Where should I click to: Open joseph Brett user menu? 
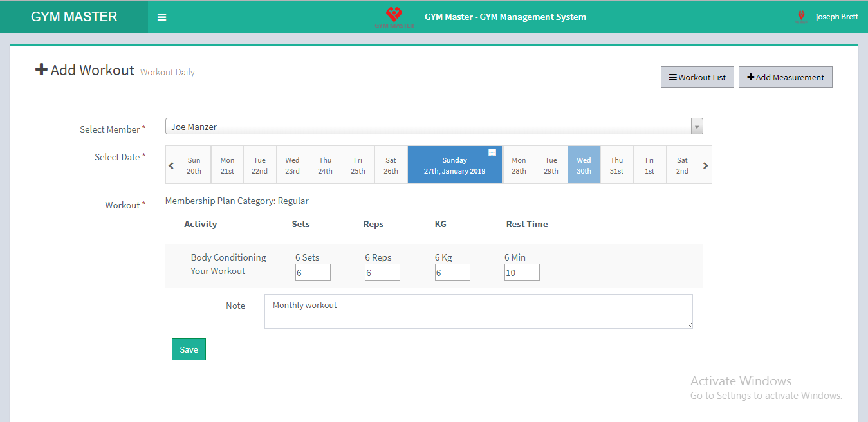tap(836, 17)
